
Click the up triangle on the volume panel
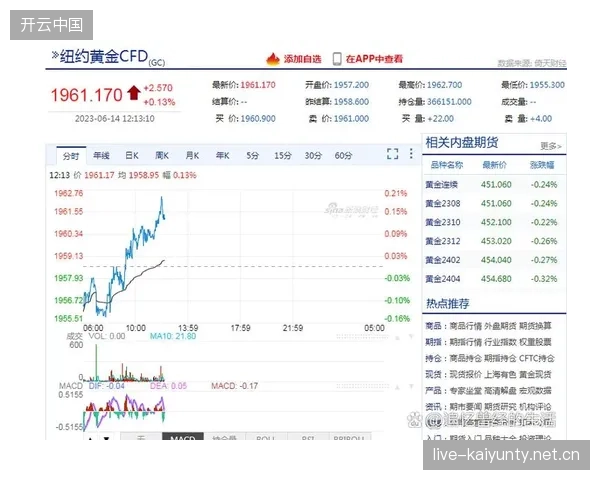coord(398,338)
